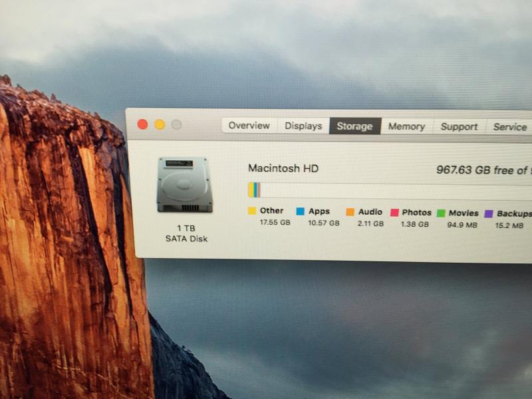Click the Movies category label
The height and width of the screenshot is (399, 532).
tap(464, 213)
